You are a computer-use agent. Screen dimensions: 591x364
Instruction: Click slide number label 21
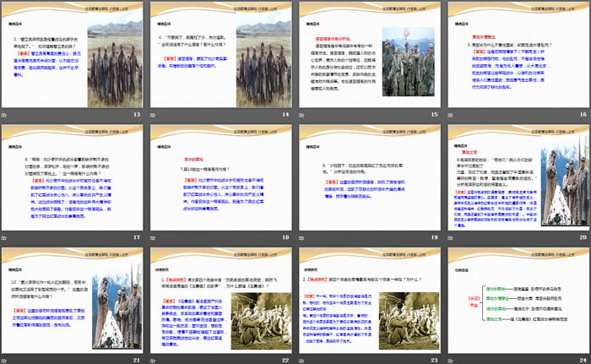tap(137, 361)
